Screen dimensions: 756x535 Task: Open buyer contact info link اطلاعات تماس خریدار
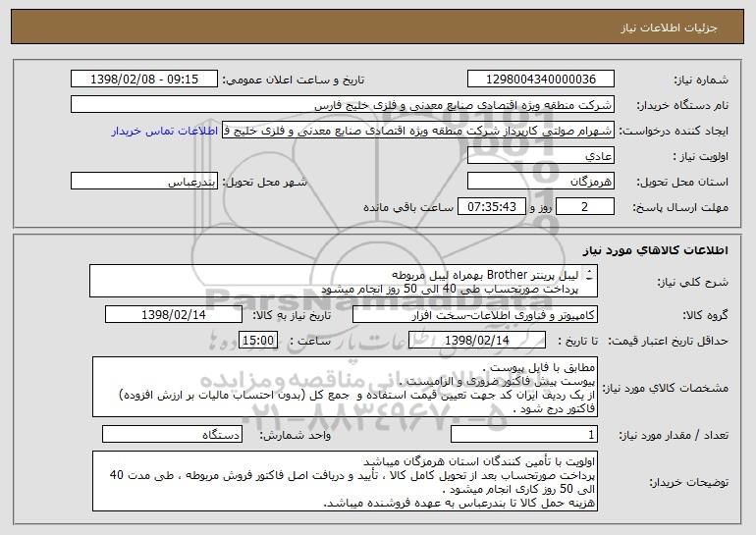click(165, 131)
